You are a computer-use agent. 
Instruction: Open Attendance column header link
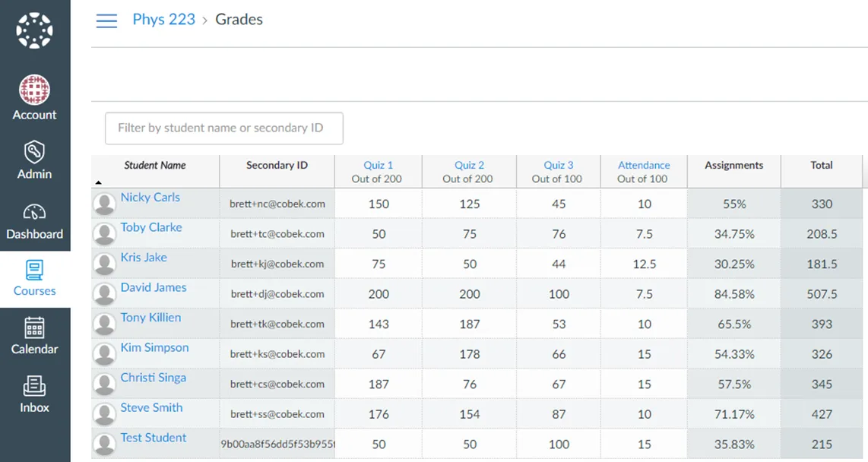pyautogui.click(x=644, y=165)
